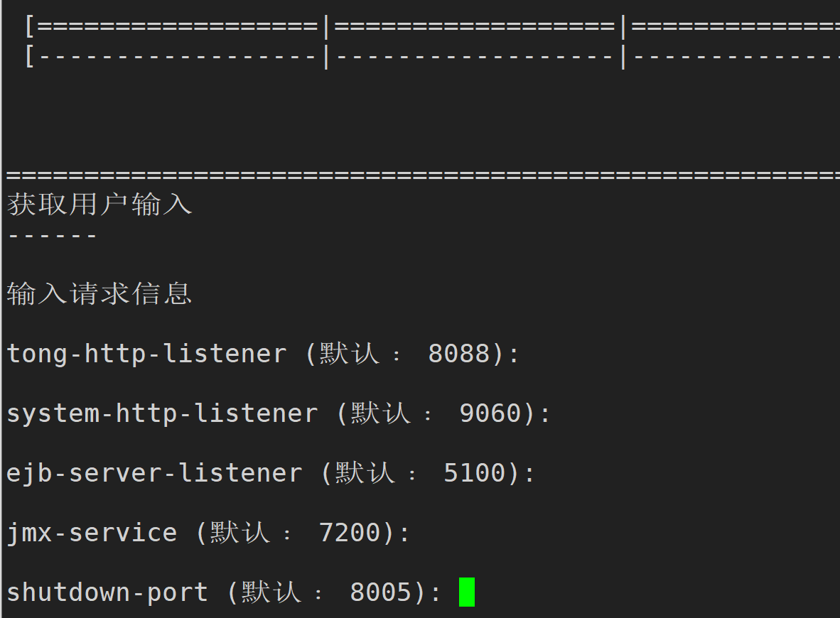Click the jmx-service prompt line
The height and width of the screenshot is (618, 840).
click(x=208, y=533)
